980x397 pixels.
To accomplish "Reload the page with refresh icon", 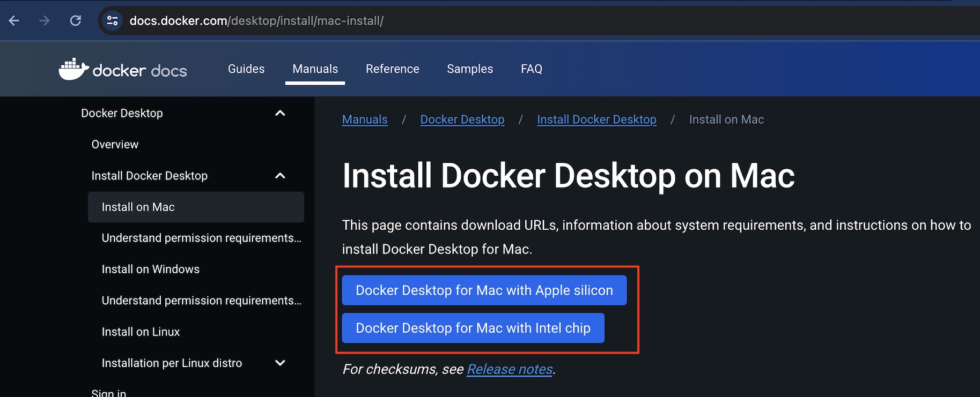I will (x=76, y=21).
